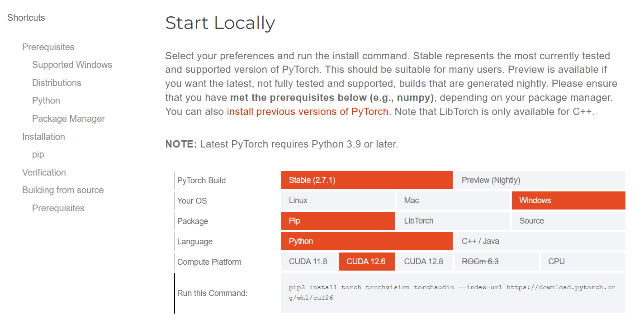Image resolution: width=644 pixels, height=324 pixels.
Task: Select Linux as your OS
Action: click(x=338, y=200)
